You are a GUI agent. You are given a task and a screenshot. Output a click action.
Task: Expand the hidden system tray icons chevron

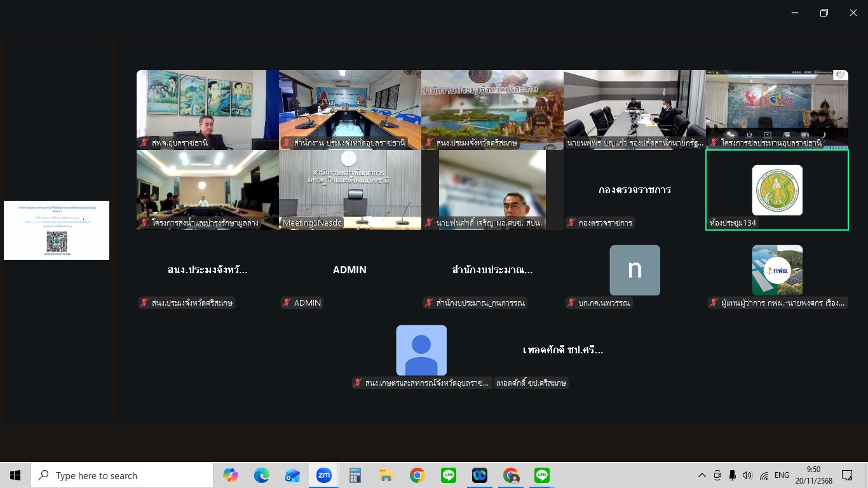(702, 475)
